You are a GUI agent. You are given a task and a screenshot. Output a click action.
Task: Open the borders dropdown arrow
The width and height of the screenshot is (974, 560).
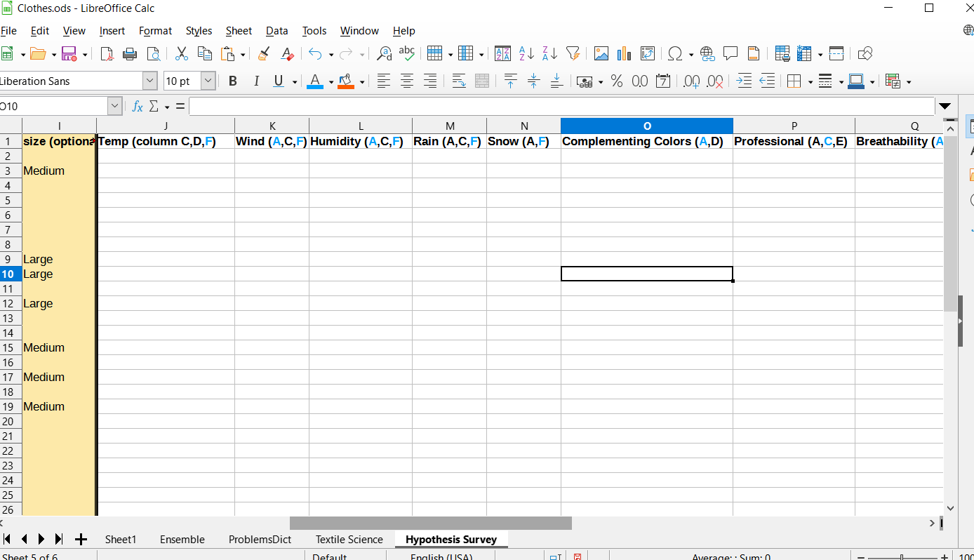coord(810,82)
